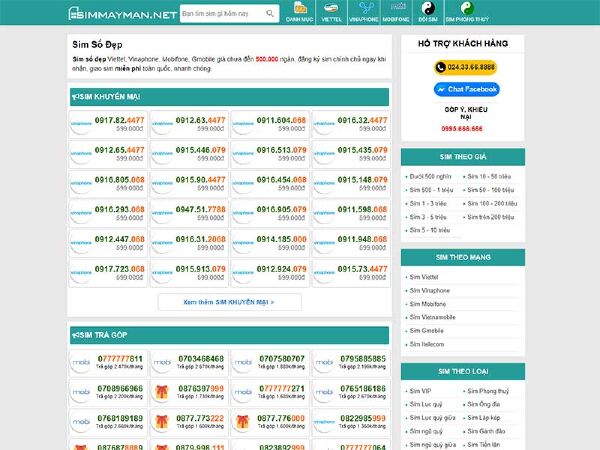Viewport: 600px width, 450px height.
Task: Click Vinaphone logo beside 0912.65.4477
Action: pos(81,155)
